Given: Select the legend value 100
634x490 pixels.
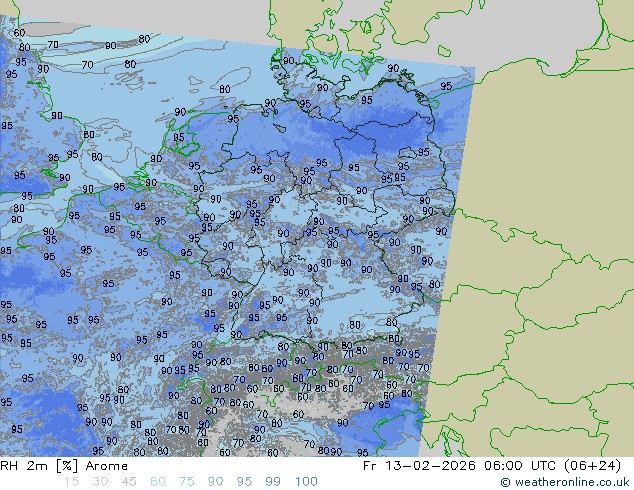Looking at the screenshot, I should [x=306, y=482].
